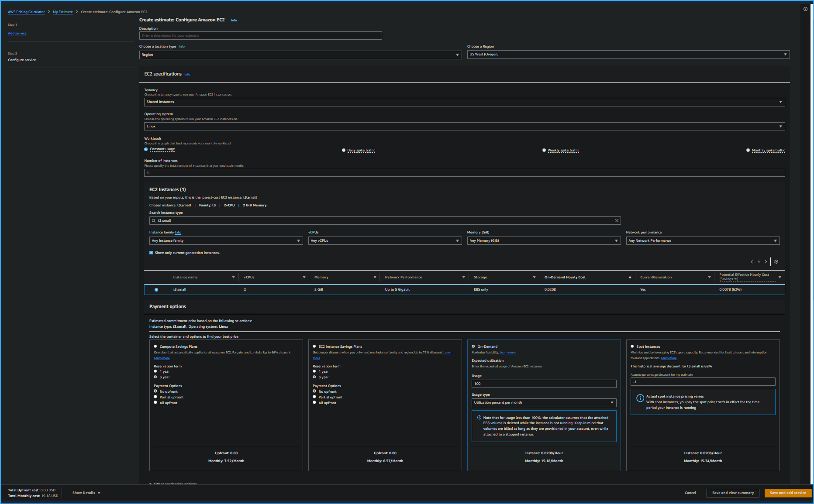
Task: Click the search magnifier in instance search
Action: (x=153, y=220)
